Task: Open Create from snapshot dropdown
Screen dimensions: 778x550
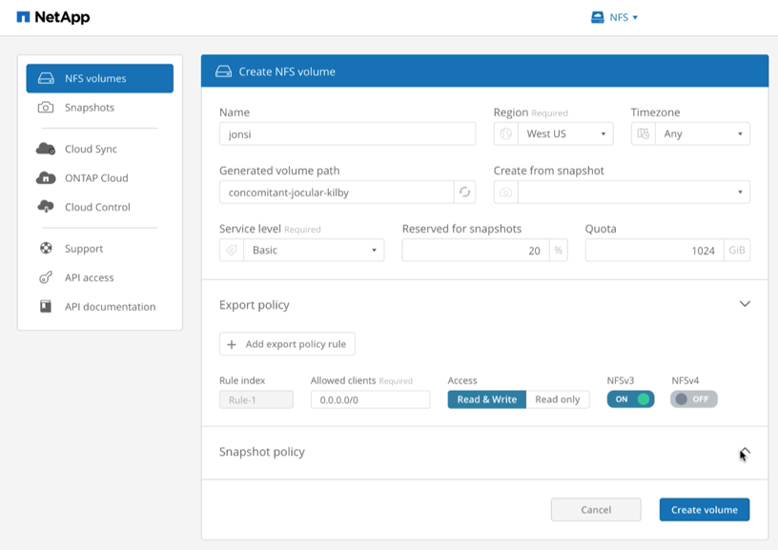Action: (x=634, y=192)
